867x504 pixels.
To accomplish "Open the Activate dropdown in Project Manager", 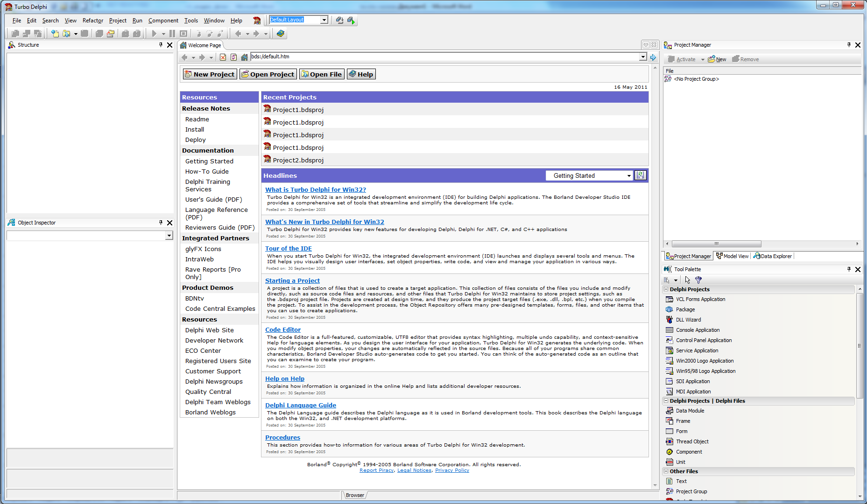I will 703,59.
